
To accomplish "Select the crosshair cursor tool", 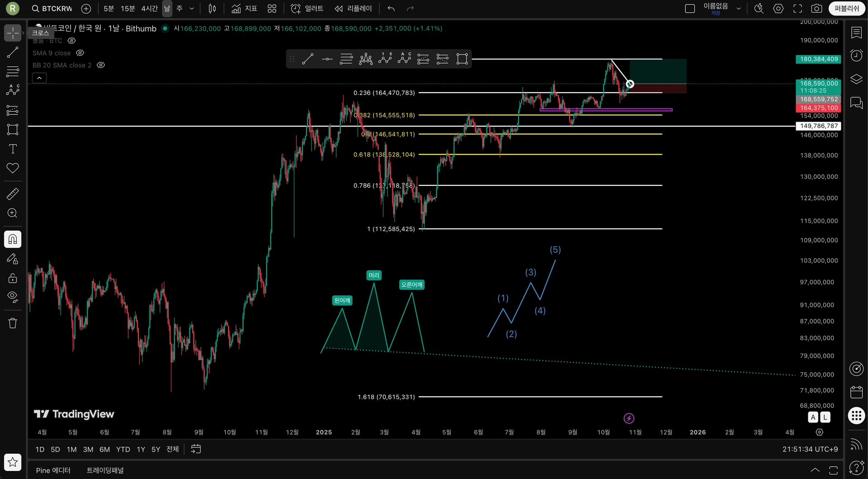I will [x=13, y=33].
